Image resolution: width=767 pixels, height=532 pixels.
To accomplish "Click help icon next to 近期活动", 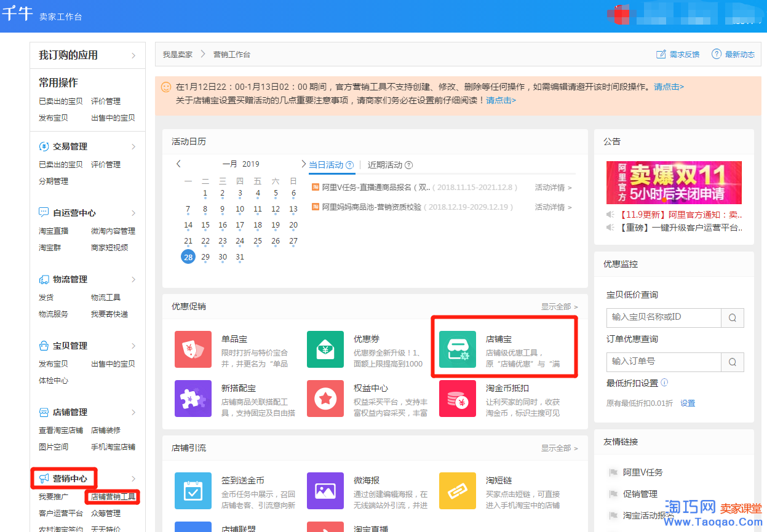I will pos(408,165).
